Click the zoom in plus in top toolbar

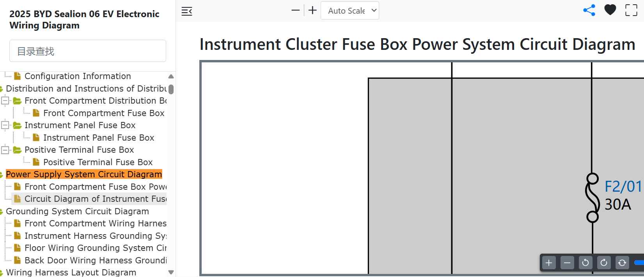(x=312, y=11)
